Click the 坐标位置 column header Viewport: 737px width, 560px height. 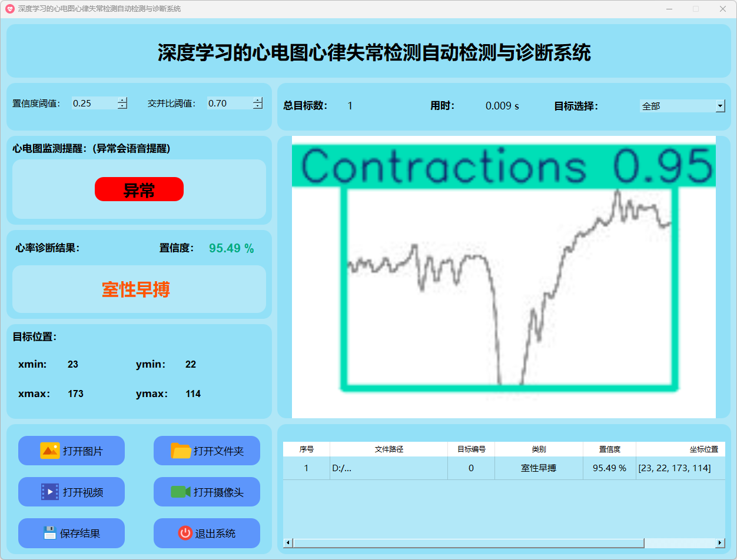pyautogui.click(x=680, y=449)
